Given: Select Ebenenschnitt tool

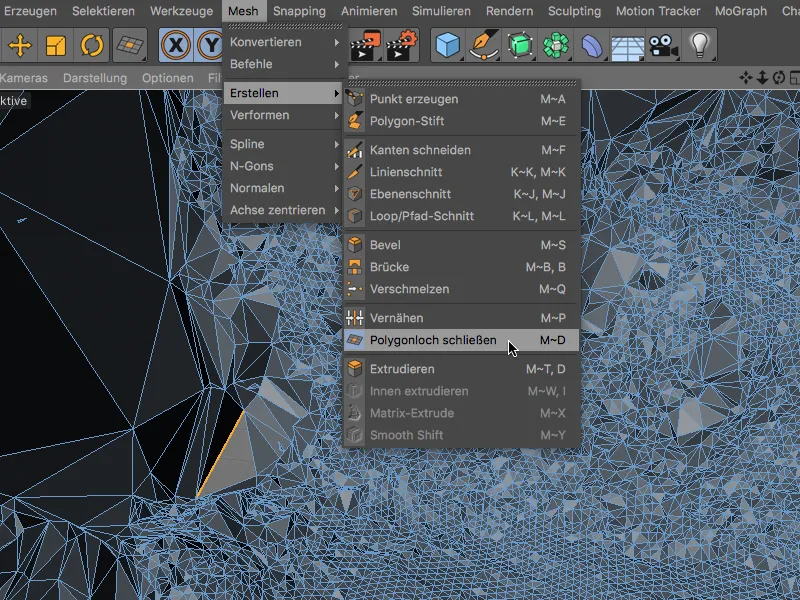Looking at the screenshot, I should click(x=462, y=194).
